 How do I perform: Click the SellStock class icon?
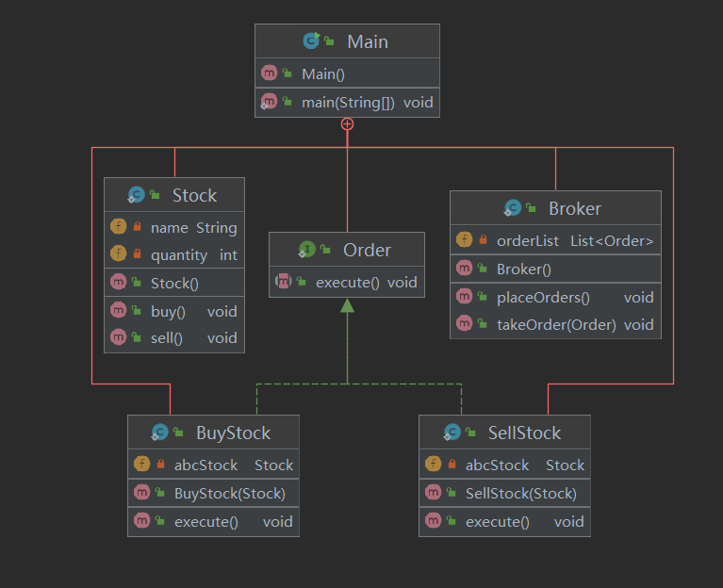(452, 433)
